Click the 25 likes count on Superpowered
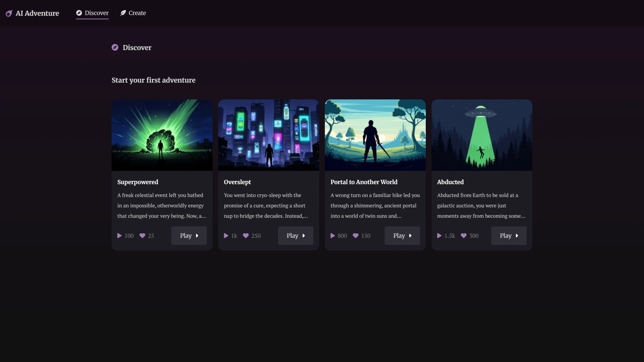Viewport: 644px width, 362px height. pos(151,236)
